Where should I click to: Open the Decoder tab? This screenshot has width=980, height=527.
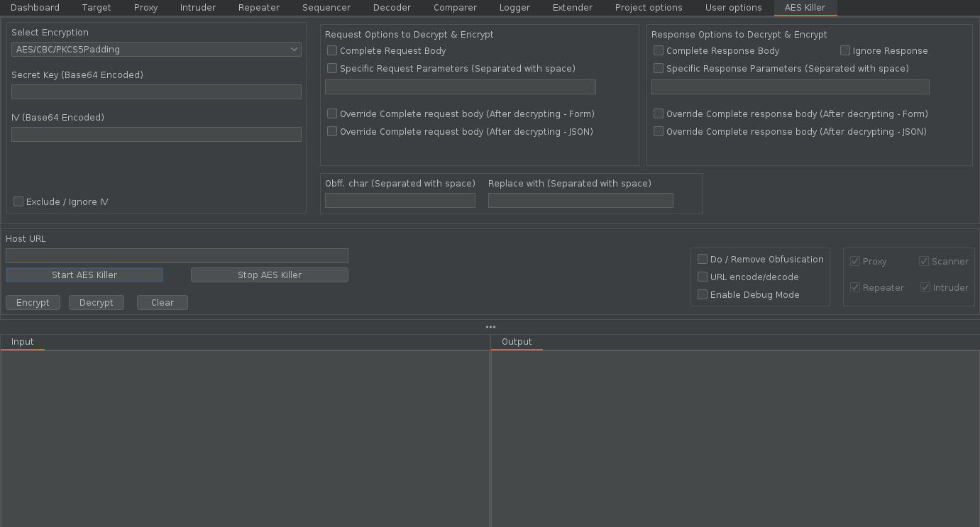point(392,8)
